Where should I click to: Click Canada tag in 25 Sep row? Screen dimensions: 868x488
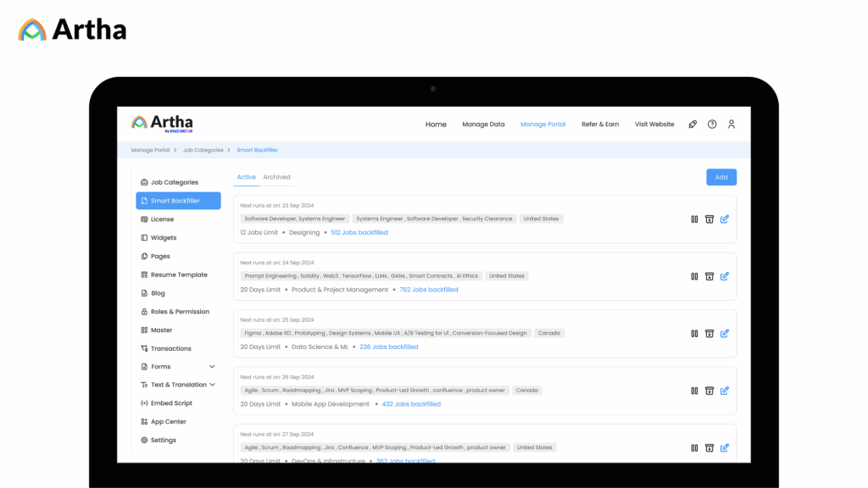548,333
